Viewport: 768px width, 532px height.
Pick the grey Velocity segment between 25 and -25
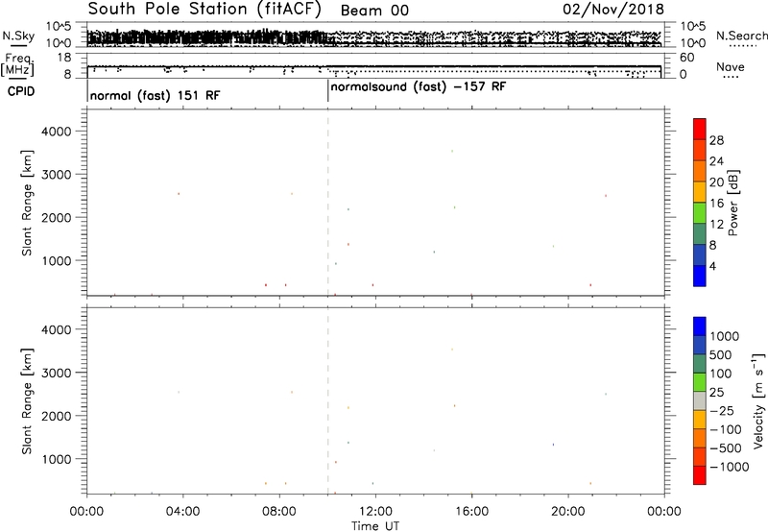click(700, 401)
